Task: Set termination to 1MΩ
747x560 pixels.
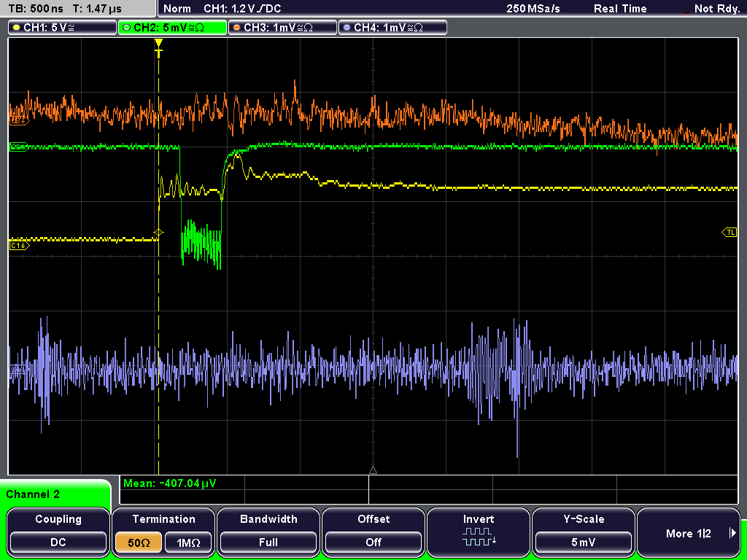Action: [188, 542]
